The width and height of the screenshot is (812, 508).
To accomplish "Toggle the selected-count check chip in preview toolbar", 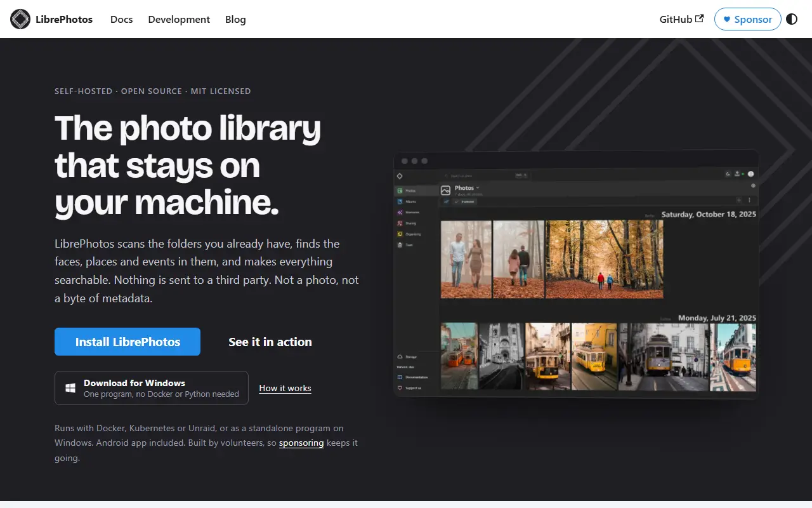I will [x=465, y=201].
